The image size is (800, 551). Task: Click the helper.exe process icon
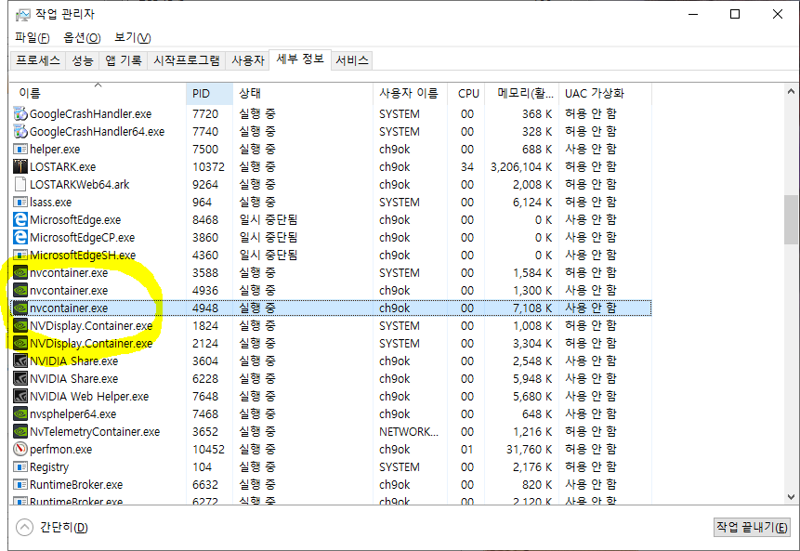click(20, 149)
